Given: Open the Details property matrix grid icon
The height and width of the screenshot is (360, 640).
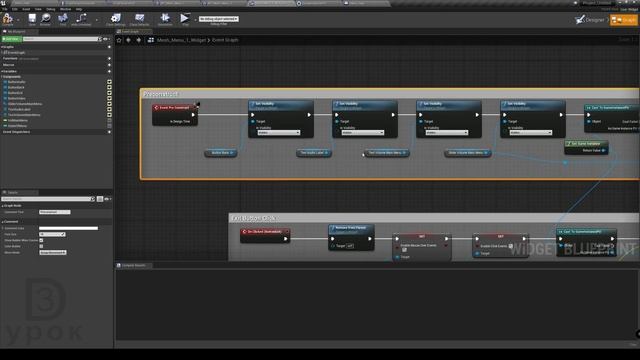Looking at the screenshot, I should 100,199.
